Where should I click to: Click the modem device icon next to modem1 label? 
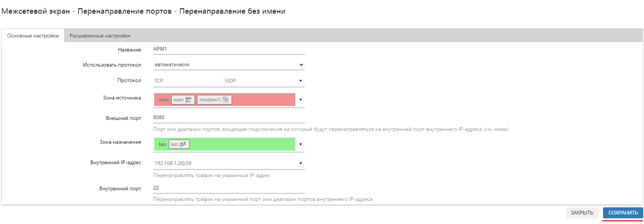226,100
